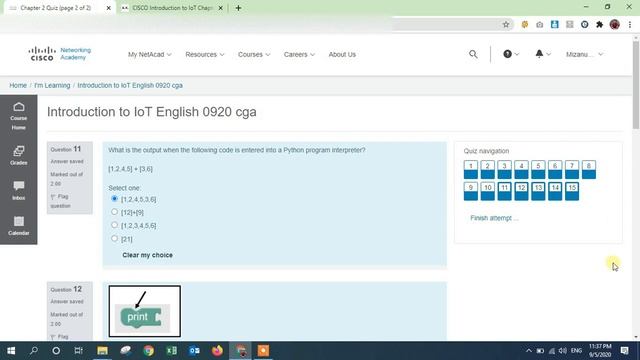
Task: Switch to the CISCO Introduction to IoT tab
Action: click(172, 8)
